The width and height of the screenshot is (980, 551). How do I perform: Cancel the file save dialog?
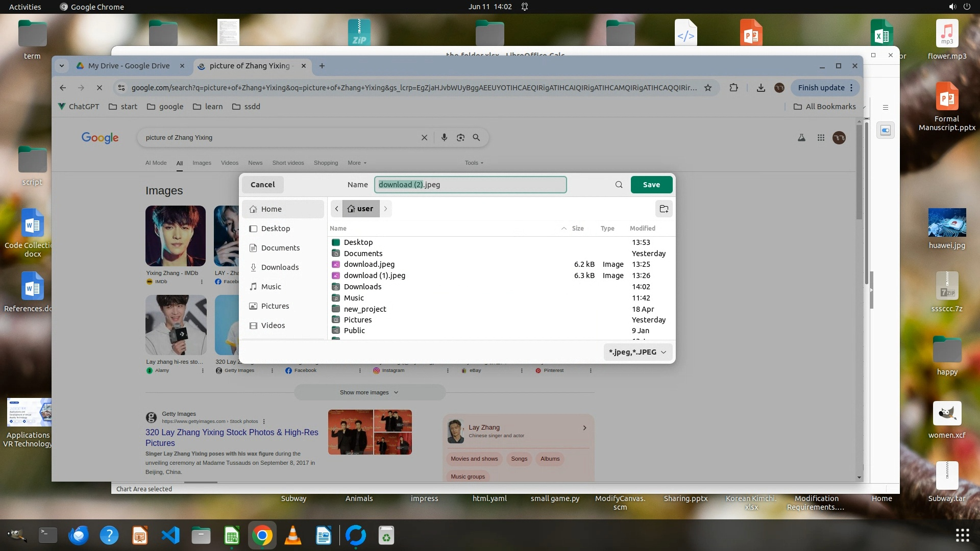pyautogui.click(x=262, y=185)
